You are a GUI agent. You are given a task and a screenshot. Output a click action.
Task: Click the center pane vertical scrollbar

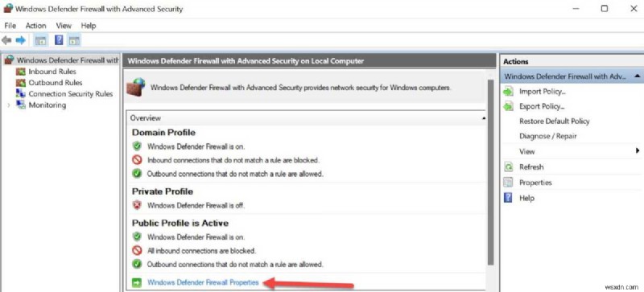click(x=489, y=172)
